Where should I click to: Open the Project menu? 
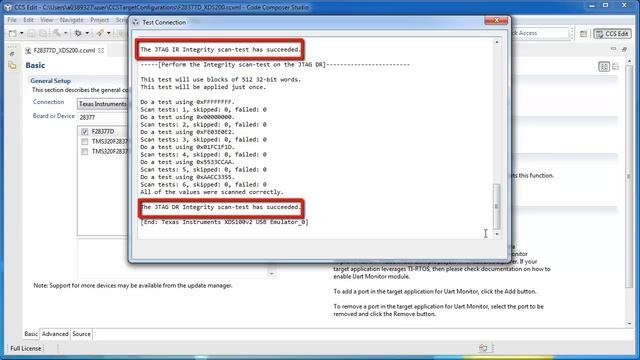(x=100, y=20)
